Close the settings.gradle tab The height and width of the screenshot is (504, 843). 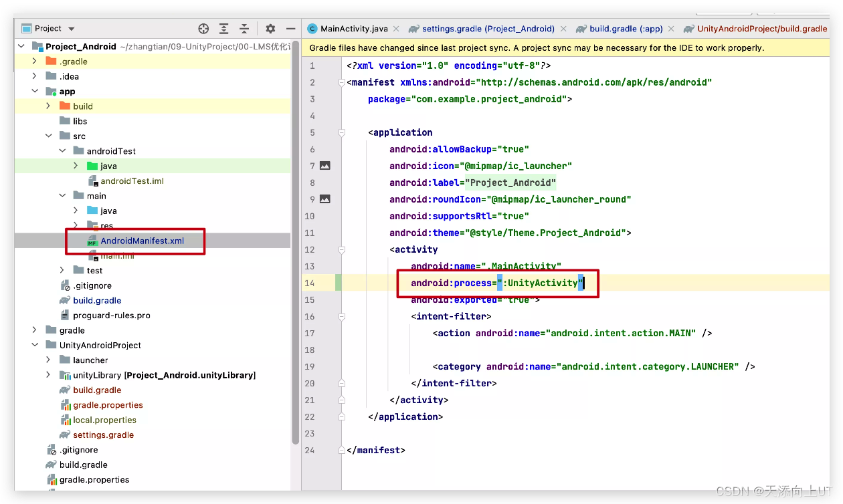pos(563,29)
